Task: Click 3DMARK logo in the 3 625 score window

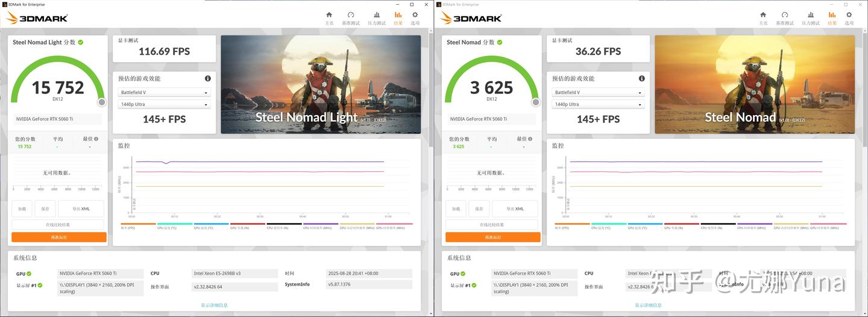Action: pos(471,18)
